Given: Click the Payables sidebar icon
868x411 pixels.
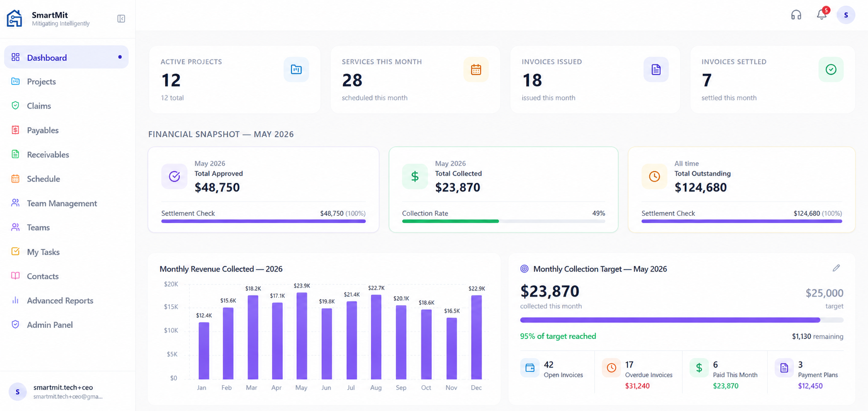Looking at the screenshot, I should pos(15,130).
